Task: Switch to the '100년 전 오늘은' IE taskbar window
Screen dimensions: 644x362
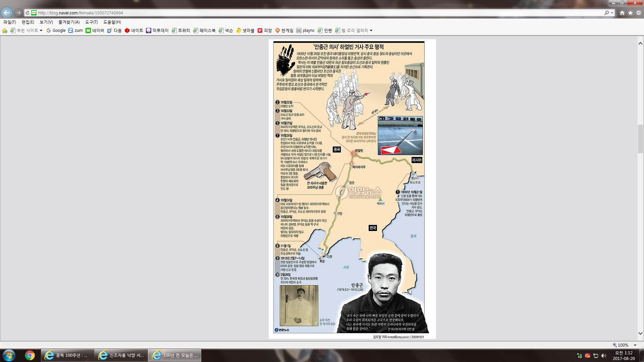Action: point(174,355)
